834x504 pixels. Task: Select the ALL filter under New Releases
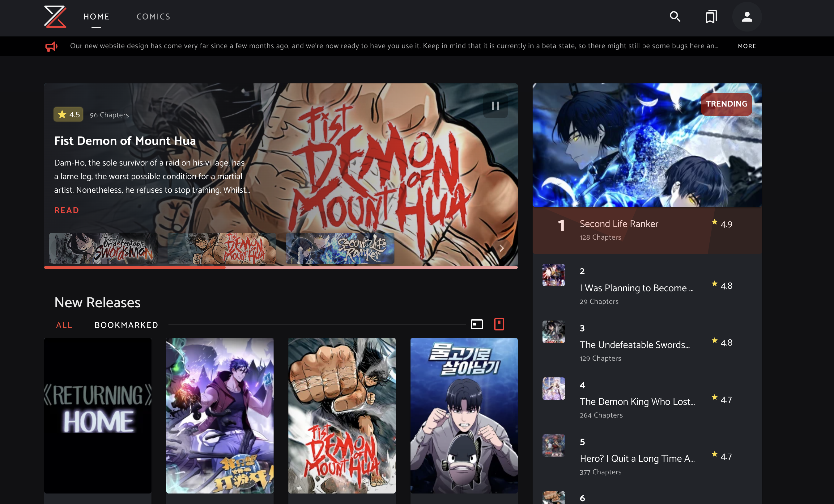click(64, 325)
